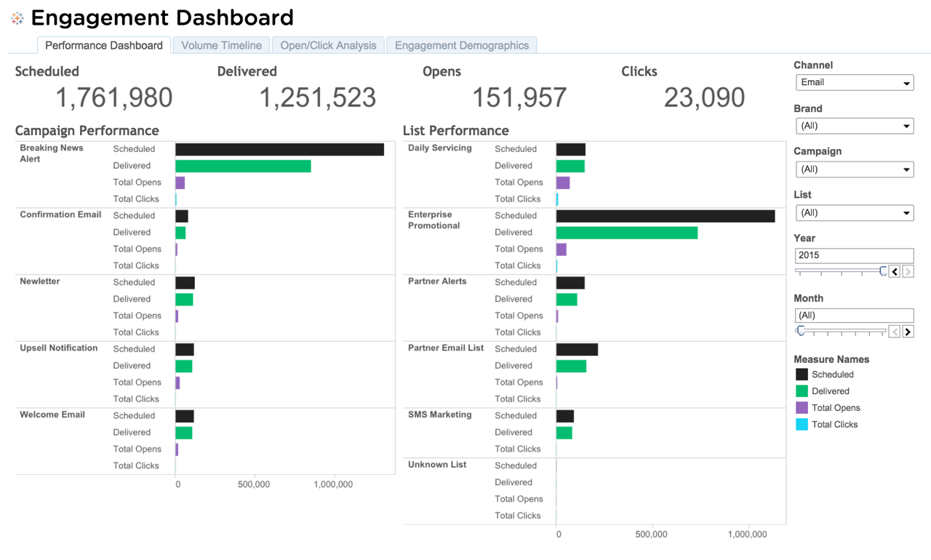Click the previous-month arrow under Month filter

tap(895, 331)
